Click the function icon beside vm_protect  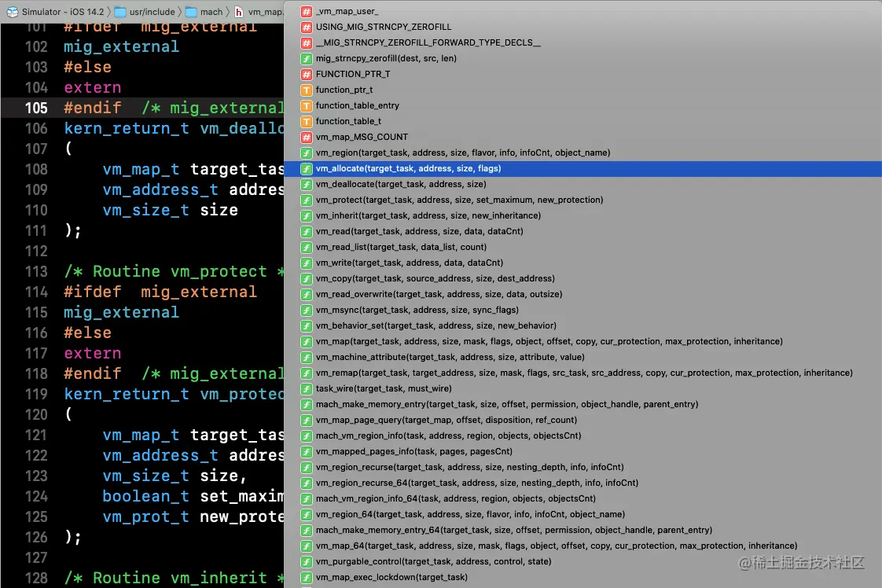(x=307, y=200)
